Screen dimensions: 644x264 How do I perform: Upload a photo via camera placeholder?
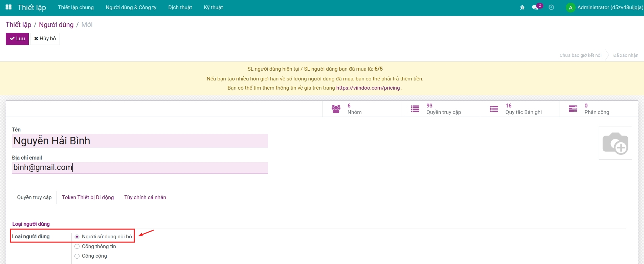(x=615, y=143)
